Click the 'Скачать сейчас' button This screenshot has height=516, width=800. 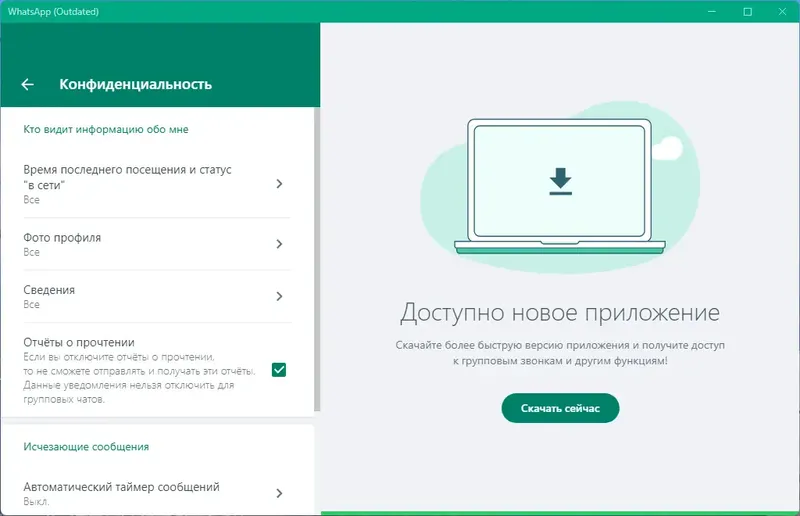point(560,408)
